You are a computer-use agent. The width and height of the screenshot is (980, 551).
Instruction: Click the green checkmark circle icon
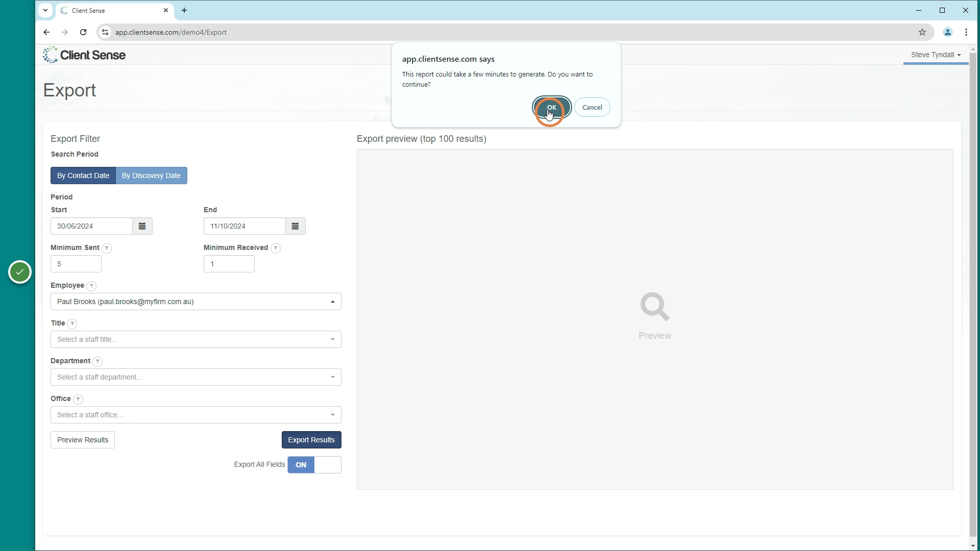[20, 272]
